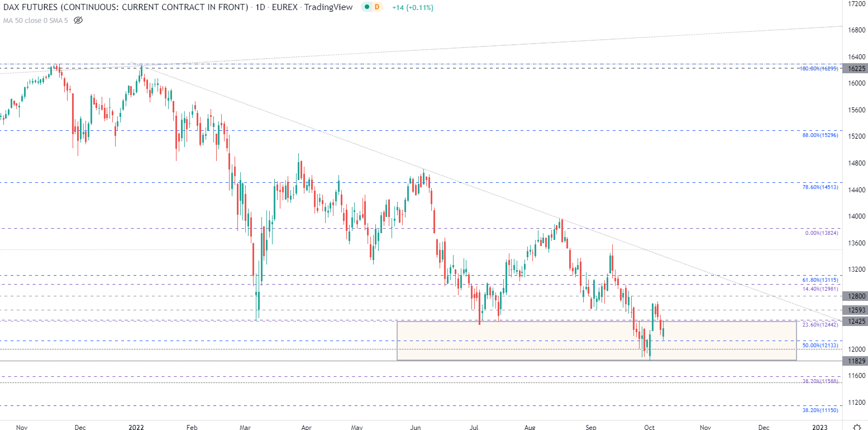
Task: Click the +14 (+0.11%) price change value
Action: 412,7
